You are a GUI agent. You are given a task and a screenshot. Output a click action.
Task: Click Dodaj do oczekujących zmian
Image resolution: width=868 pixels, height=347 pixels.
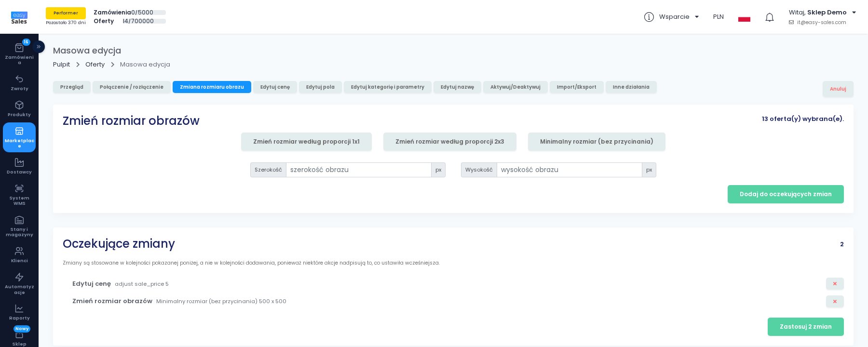pos(786,194)
